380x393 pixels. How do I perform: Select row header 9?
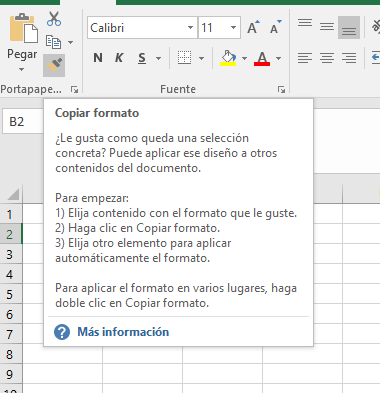tap(11, 374)
